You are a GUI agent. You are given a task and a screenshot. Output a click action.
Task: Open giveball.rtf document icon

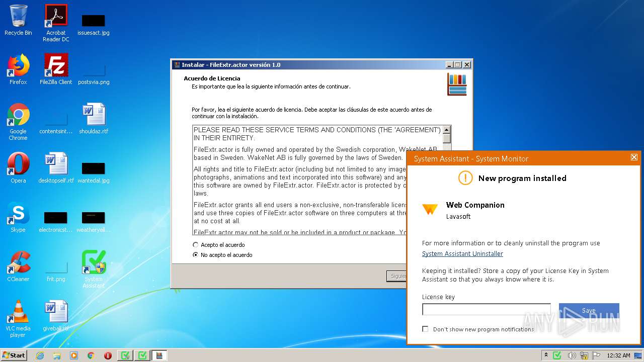56,316
